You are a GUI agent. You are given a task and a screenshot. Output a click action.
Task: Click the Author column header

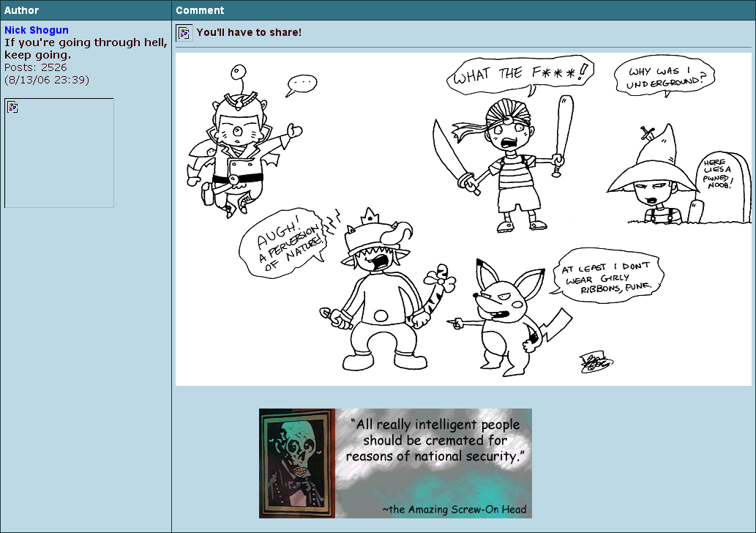86,10
